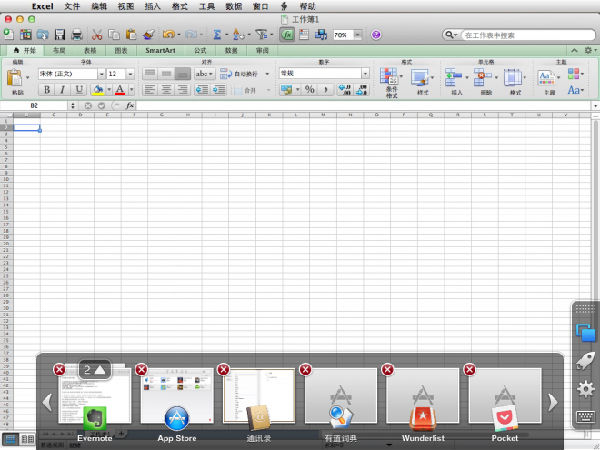Open the font name dropdown

click(100, 74)
